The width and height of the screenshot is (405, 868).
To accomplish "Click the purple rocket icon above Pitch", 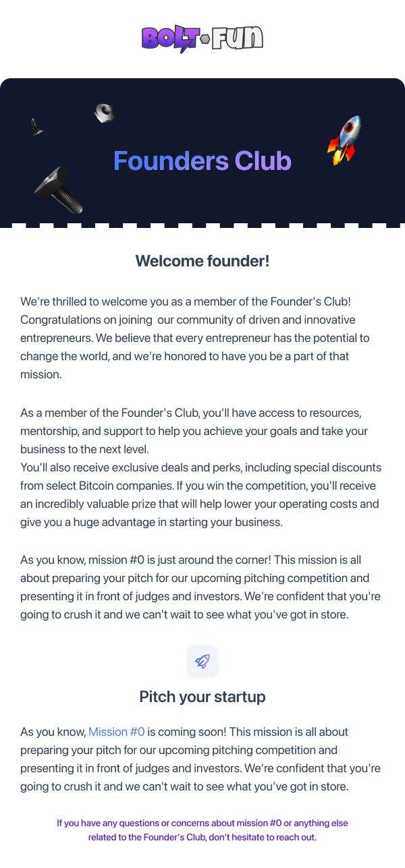I will (202, 662).
